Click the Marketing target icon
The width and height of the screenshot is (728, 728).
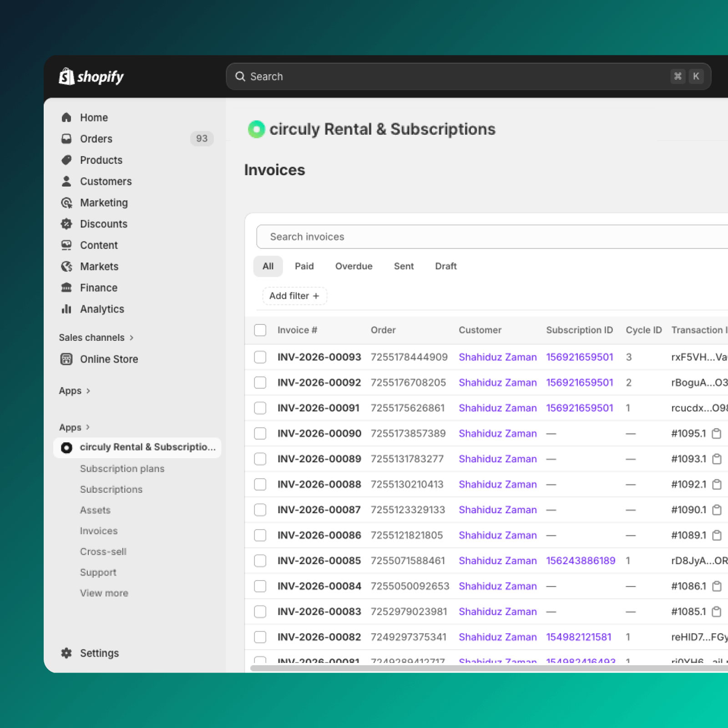click(x=66, y=202)
